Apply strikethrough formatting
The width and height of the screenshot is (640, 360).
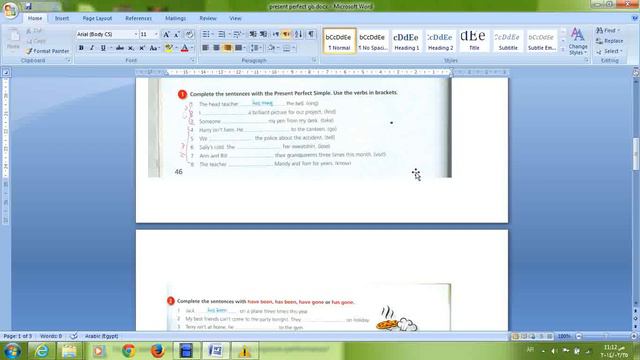(120, 48)
